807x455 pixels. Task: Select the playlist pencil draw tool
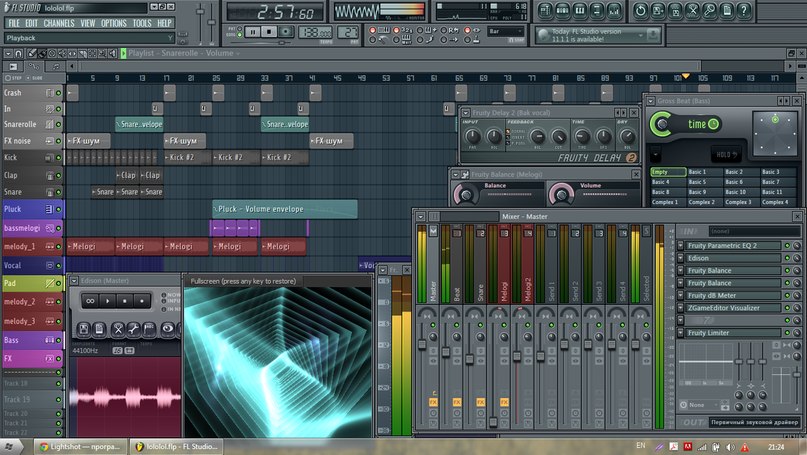tap(32, 53)
